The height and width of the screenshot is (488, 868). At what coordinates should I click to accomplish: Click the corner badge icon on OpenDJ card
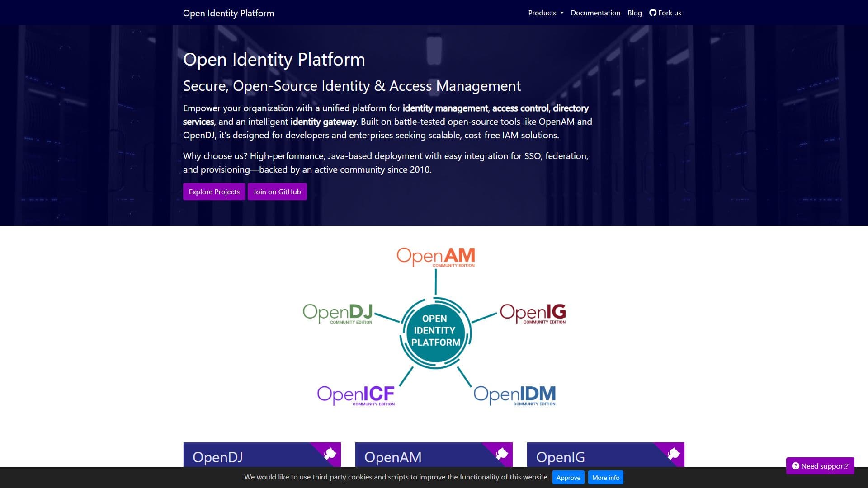[x=330, y=453]
